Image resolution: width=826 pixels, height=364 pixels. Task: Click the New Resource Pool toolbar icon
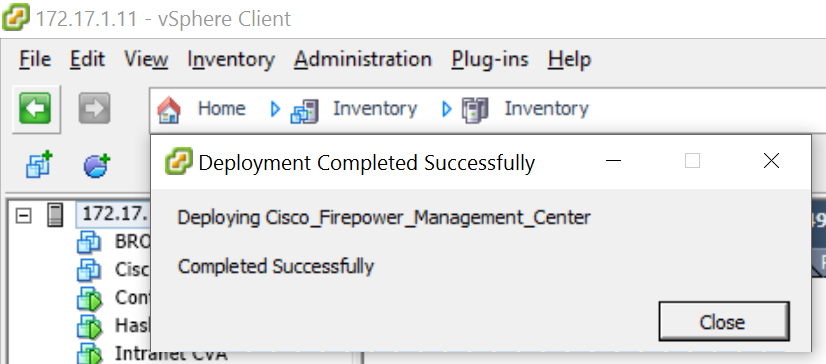point(97,165)
